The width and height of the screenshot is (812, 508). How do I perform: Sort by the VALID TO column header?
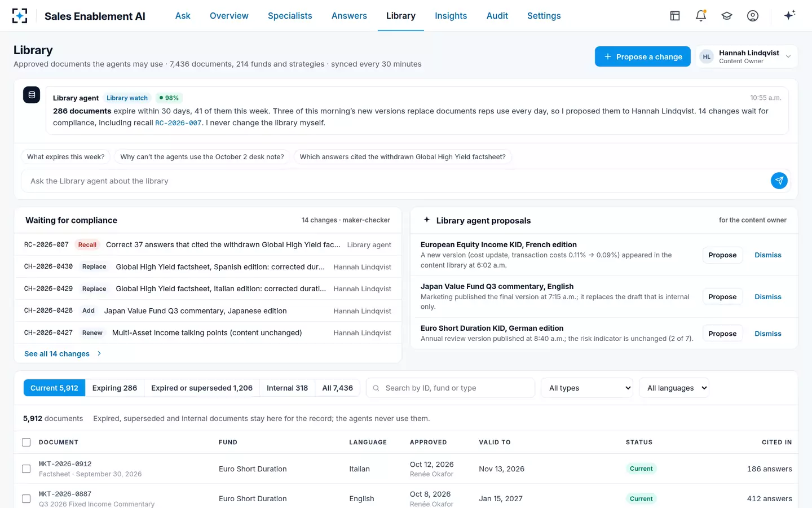tap(495, 443)
